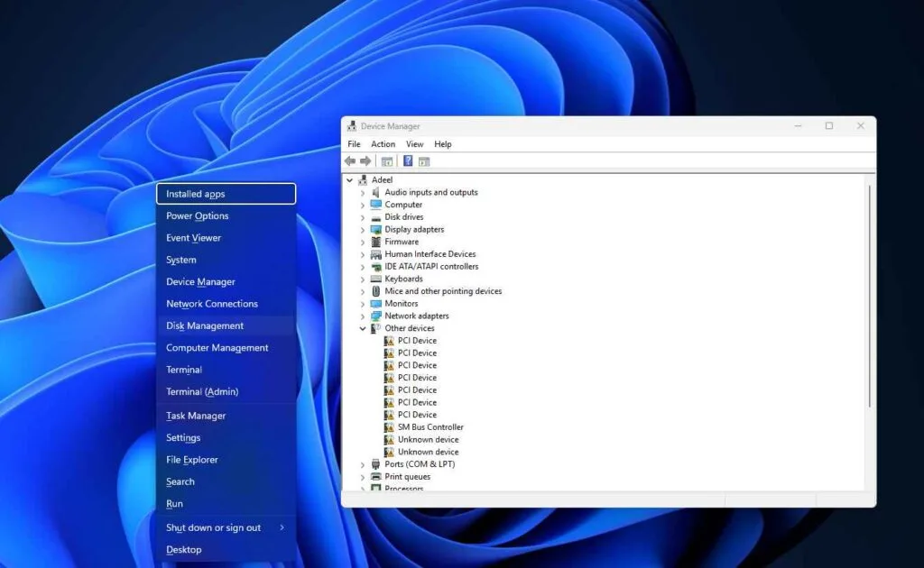Click the chip icon beside Firmware
The image size is (924, 568).
(376, 242)
